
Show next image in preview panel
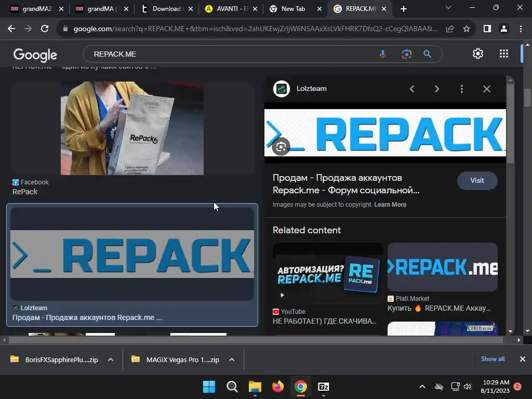437,89
